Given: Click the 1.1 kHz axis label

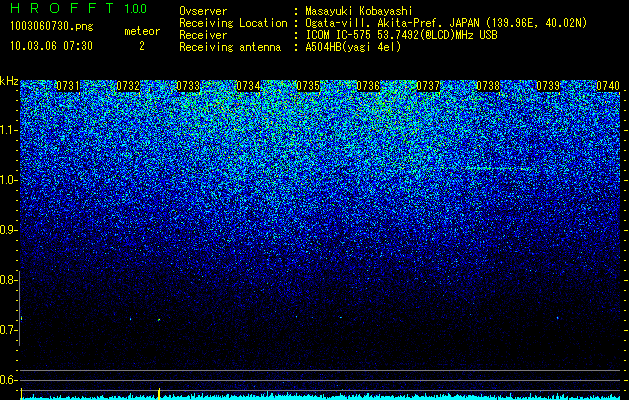Looking at the screenshot, I should pos(9,130).
